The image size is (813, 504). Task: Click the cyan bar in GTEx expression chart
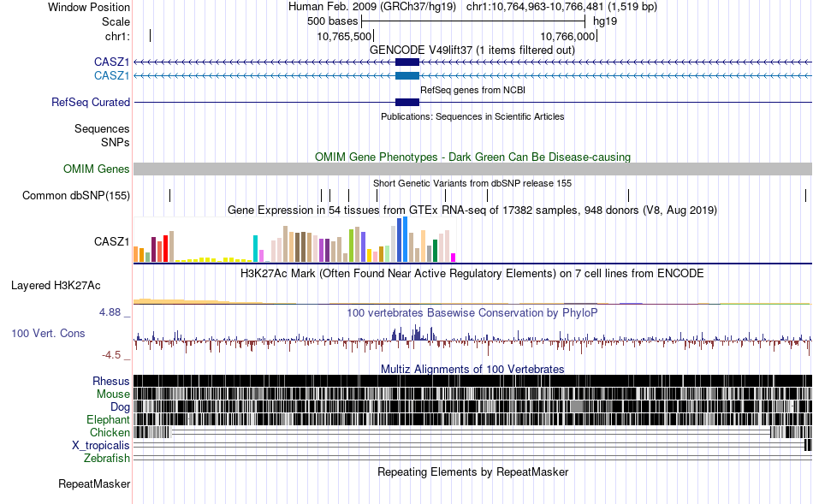click(x=255, y=249)
